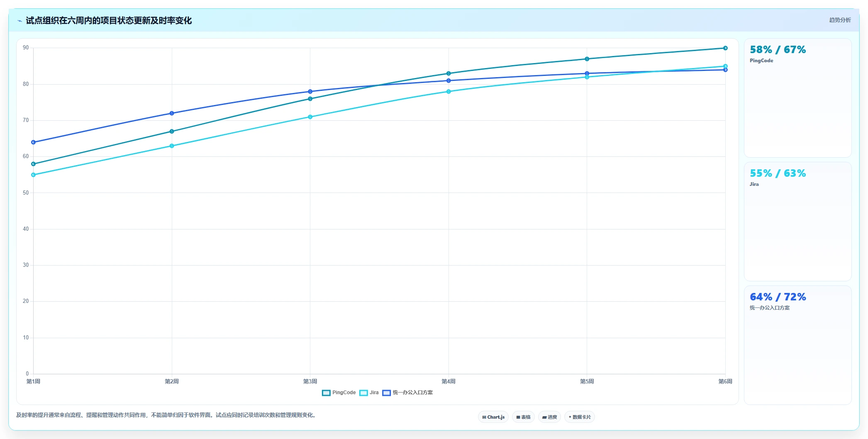
Task: Click the PingCode data point at 第1周
Action: (34, 164)
